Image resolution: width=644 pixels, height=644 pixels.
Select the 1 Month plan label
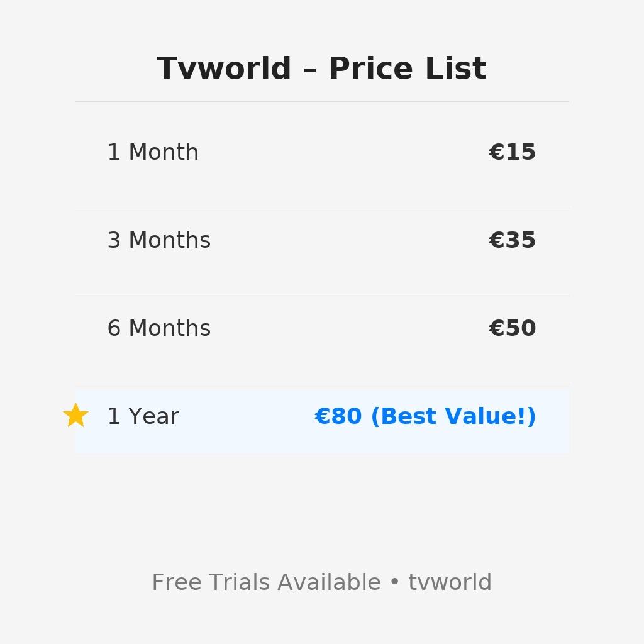153,152
